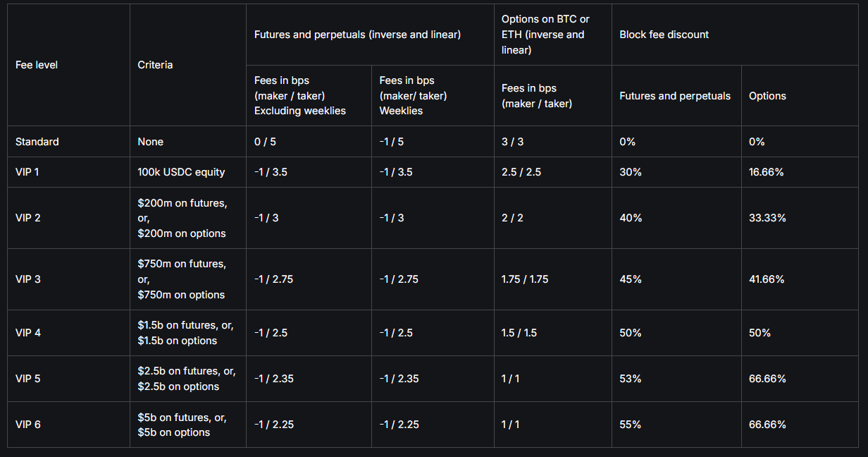The width and height of the screenshot is (868, 457).
Task: Select the 1.75 / 1.75 options fee
Action: (525, 279)
